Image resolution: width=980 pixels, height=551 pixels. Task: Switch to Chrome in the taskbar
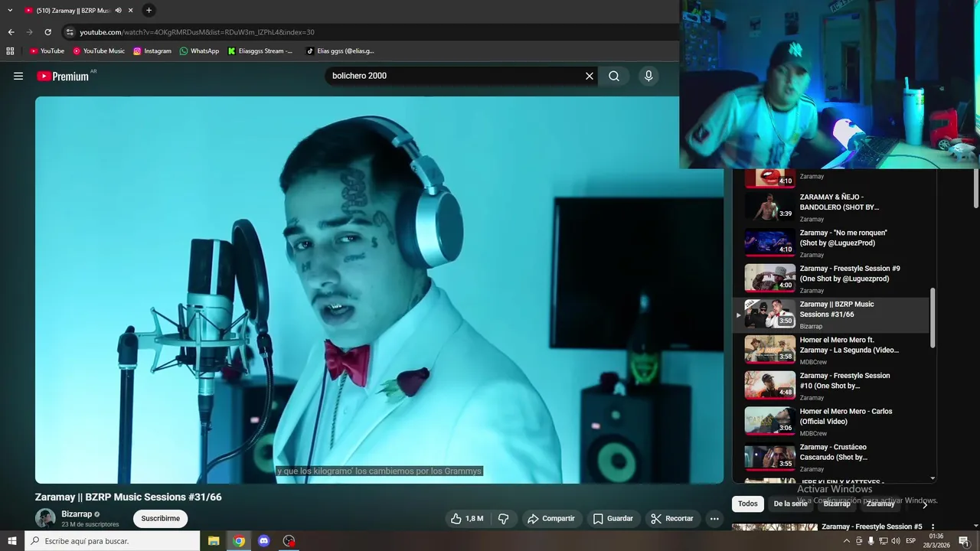[x=239, y=541]
